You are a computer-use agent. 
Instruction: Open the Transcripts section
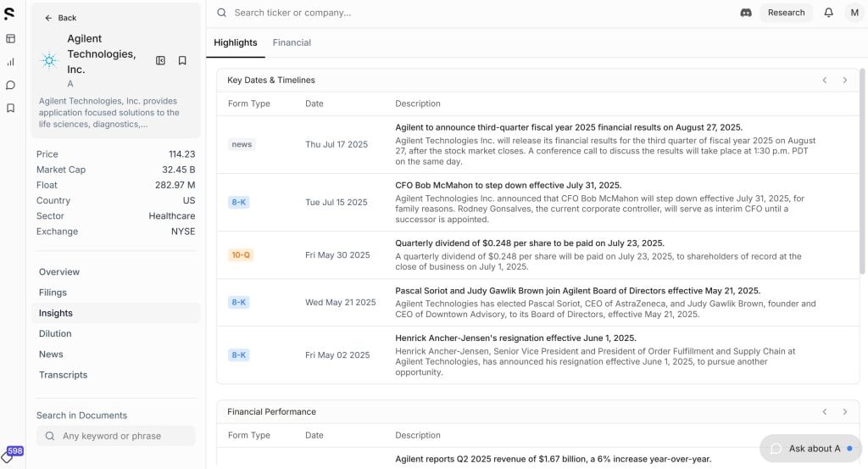coord(63,375)
